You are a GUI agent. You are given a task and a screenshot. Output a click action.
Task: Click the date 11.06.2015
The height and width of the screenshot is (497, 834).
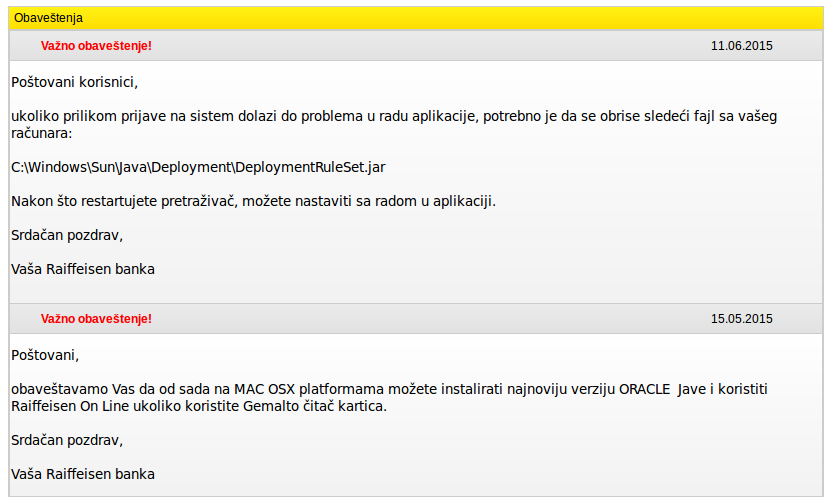(741, 46)
